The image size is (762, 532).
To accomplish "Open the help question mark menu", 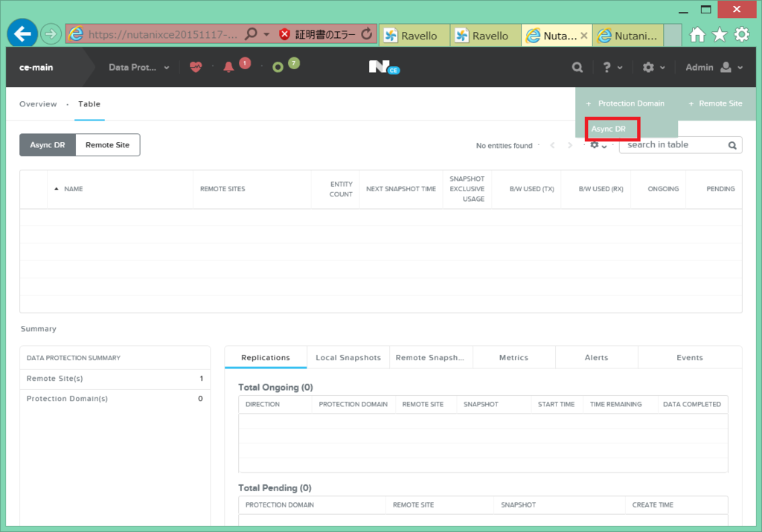I will pyautogui.click(x=612, y=68).
